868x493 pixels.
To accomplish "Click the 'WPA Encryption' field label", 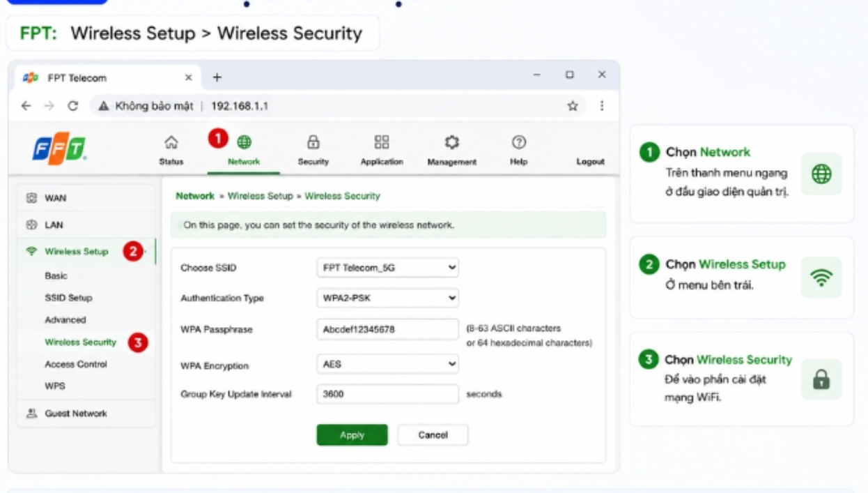I will (x=215, y=365).
